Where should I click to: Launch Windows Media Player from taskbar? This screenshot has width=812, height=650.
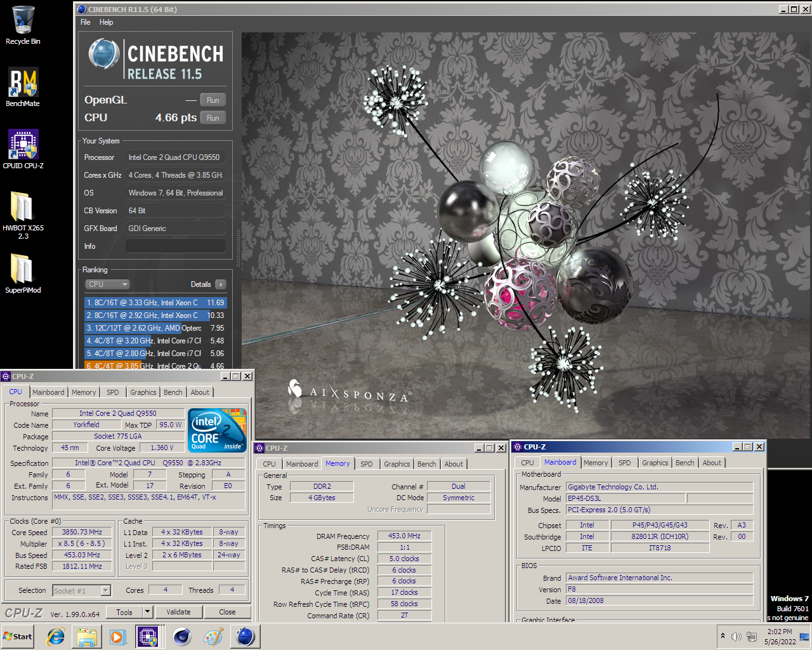pos(117,637)
